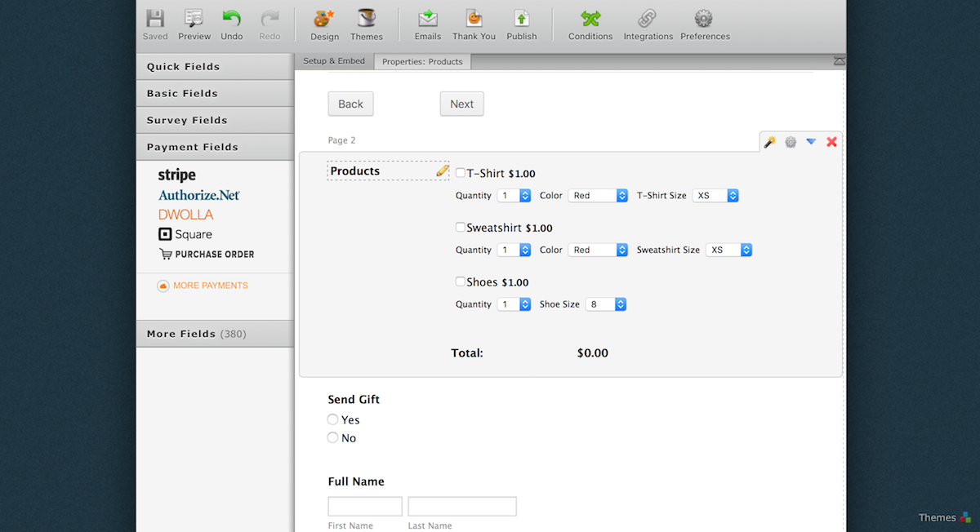Delete the Products field with red X
Screen dimensions: 980x532
point(832,142)
